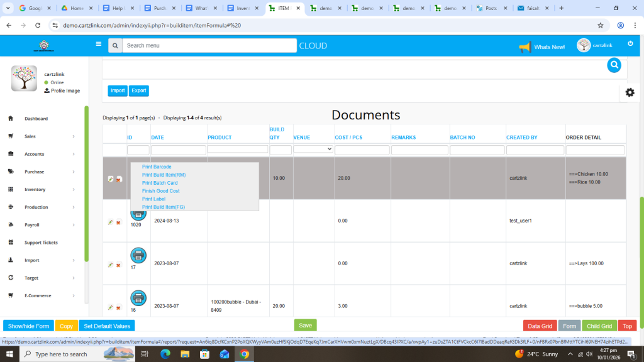Click the hamburger menu icon

coord(98,45)
